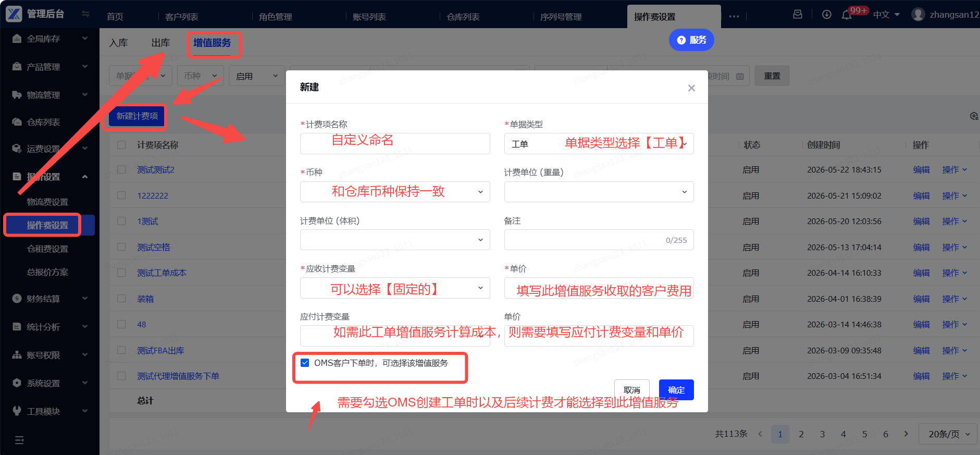Click the 应收 单价 input field
This screenshot has height=455, width=980.
pos(599,288)
